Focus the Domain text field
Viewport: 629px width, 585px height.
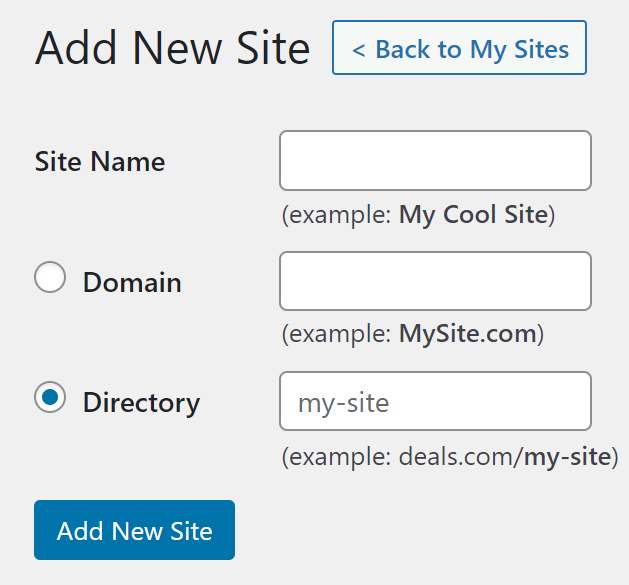(x=435, y=281)
